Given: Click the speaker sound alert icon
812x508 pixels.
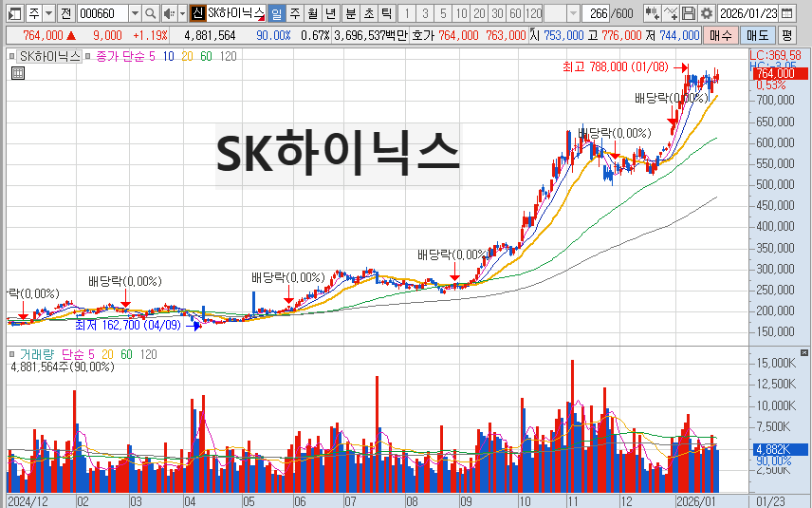Looking at the screenshot, I should coord(169,13).
